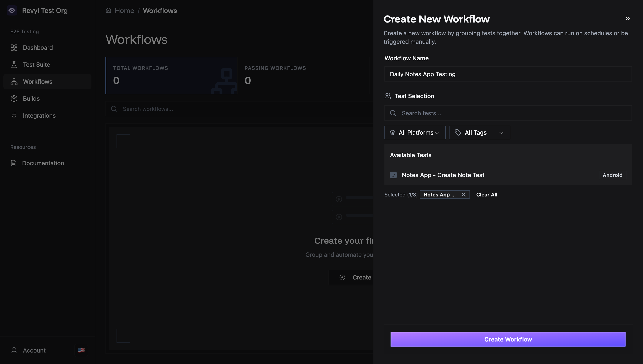The image size is (643, 364).
Task: Click the Workflows sidebar icon
Action: coord(14,82)
